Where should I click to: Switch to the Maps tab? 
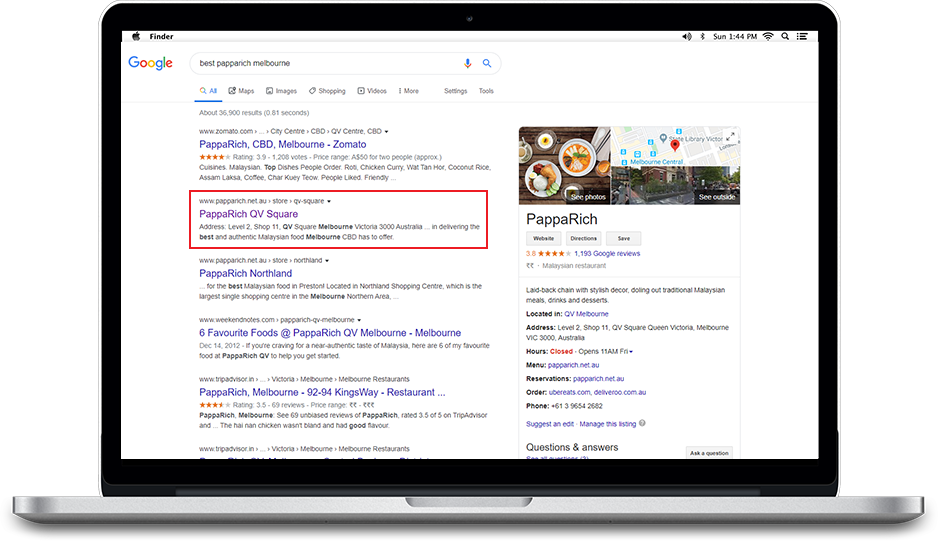[x=242, y=91]
